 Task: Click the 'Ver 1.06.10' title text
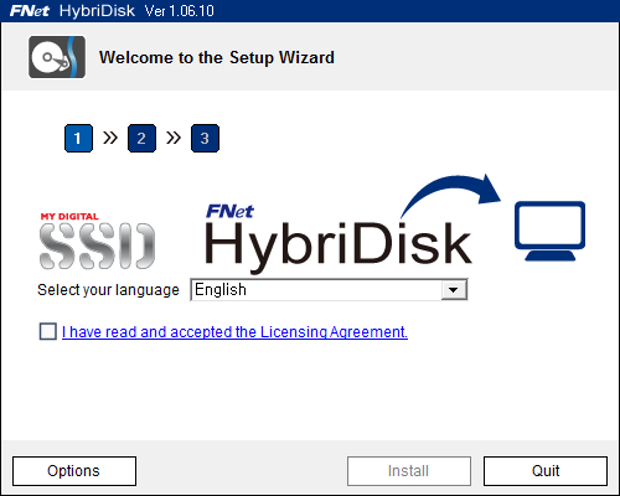point(179,11)
